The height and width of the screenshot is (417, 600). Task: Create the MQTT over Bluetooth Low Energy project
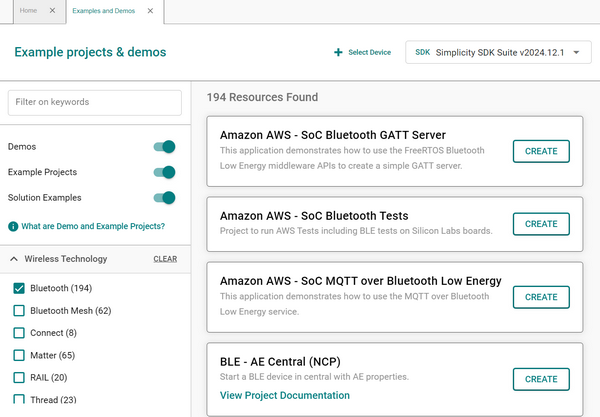(541, 297)
